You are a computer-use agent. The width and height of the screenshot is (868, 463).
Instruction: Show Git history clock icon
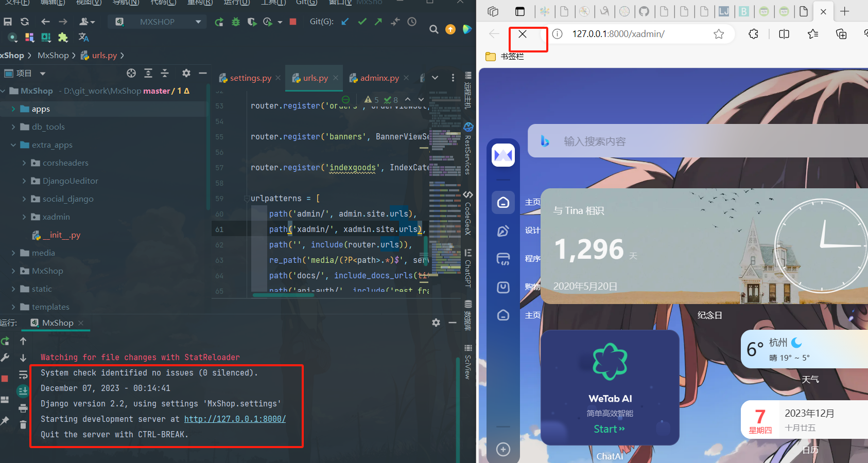tap(412, 22)
